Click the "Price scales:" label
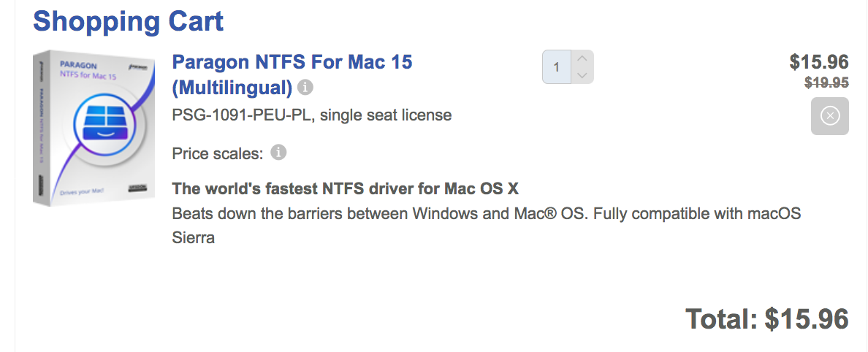Screen dimensions: 868x352 tap(217, 154)
